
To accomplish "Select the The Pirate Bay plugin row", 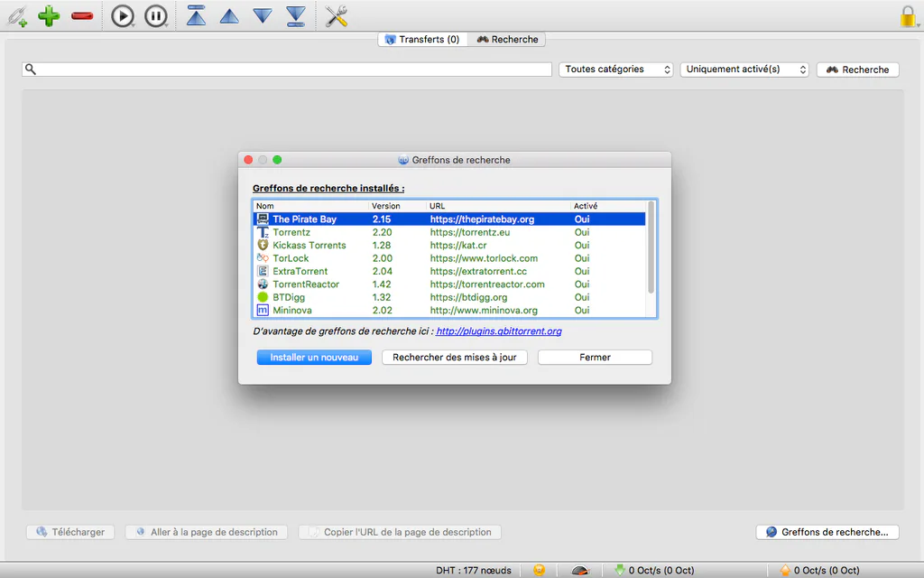I will 449,219.
